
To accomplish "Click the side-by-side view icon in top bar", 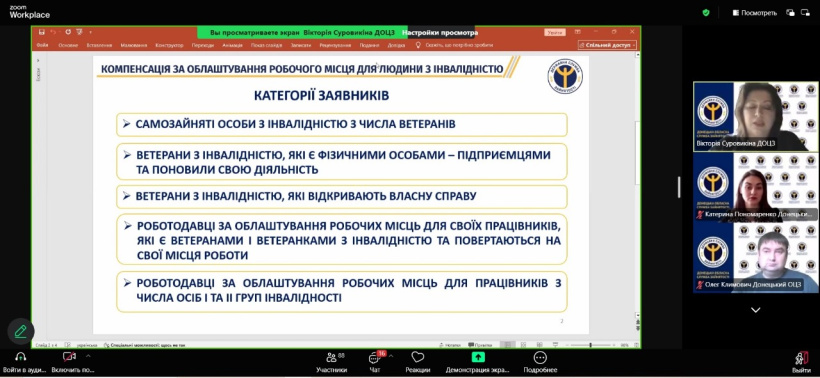I will tap(790, 13).
